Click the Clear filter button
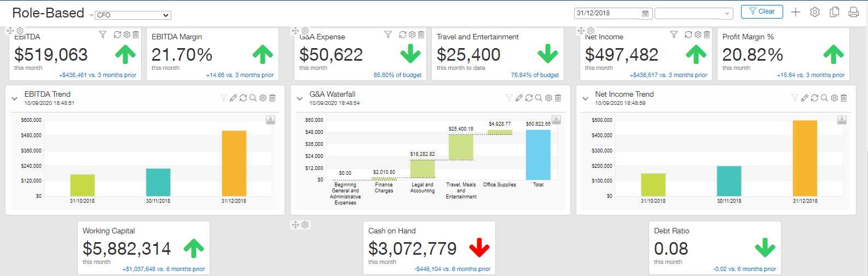Image resolution: width=868 pixels, height=276 pixels. [x=761, y=11]
